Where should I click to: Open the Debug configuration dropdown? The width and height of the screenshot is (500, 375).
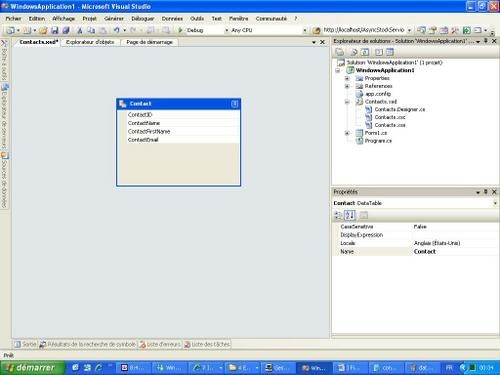[x=227, y=30]
